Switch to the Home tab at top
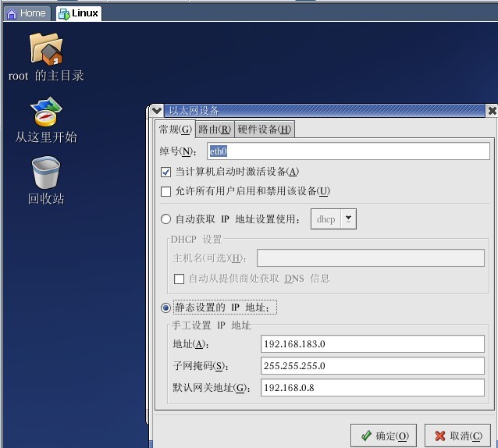Viewport: 498px width, 448px height. pos(27,13)
